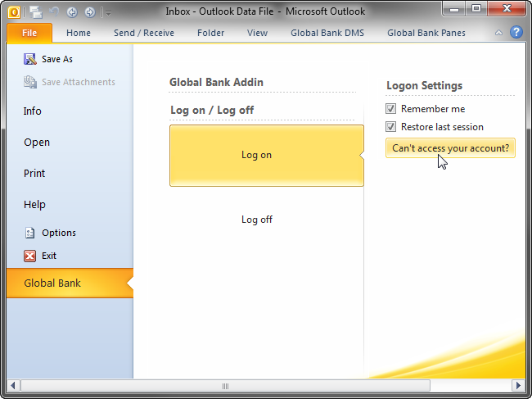Click Can't access your account? button
The height and width of the screenshot is (399, 532).
(450, 148)
